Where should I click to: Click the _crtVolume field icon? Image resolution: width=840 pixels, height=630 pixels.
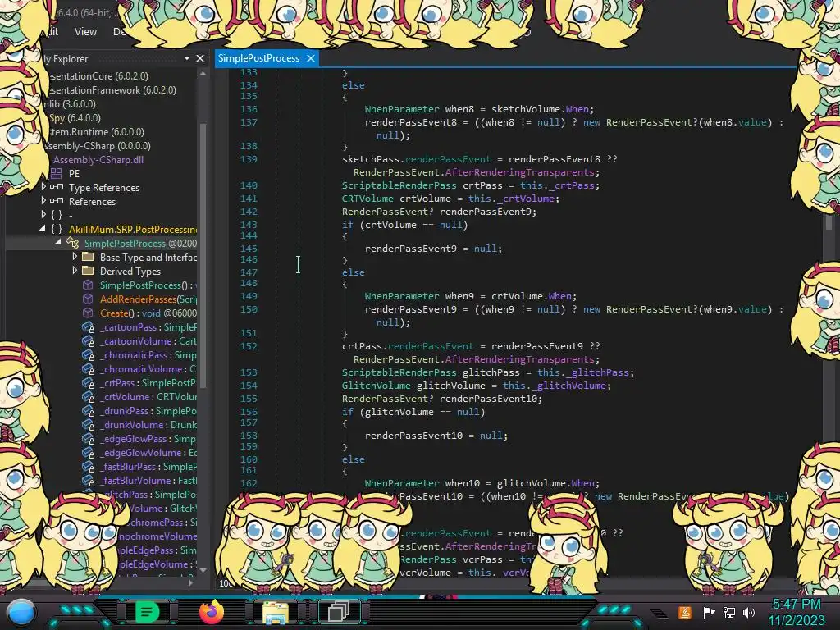coord(89,396)
